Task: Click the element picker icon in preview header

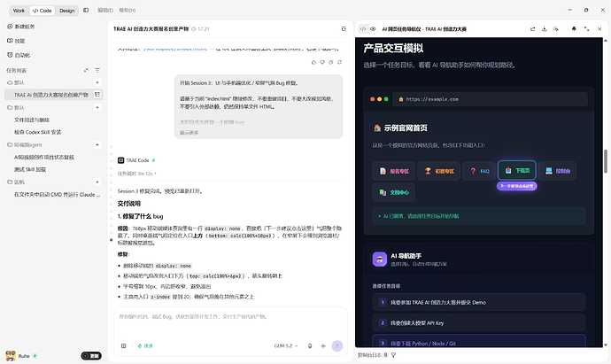Action: [x=556, y=29]
